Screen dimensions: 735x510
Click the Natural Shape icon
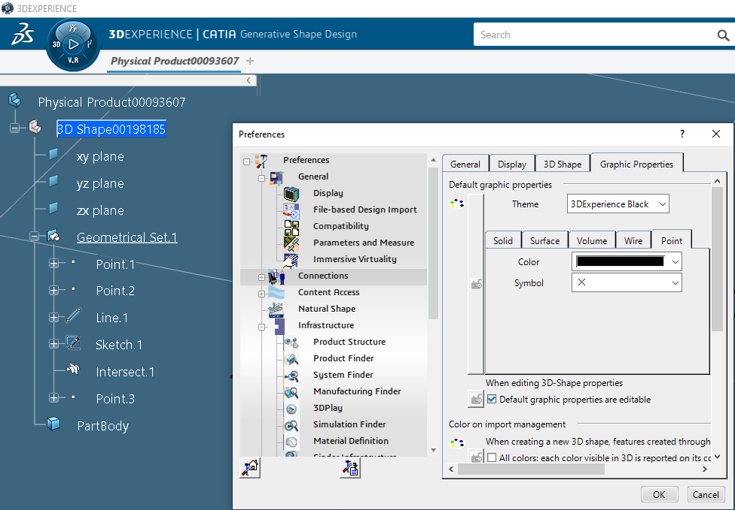(x=276, y=309)
